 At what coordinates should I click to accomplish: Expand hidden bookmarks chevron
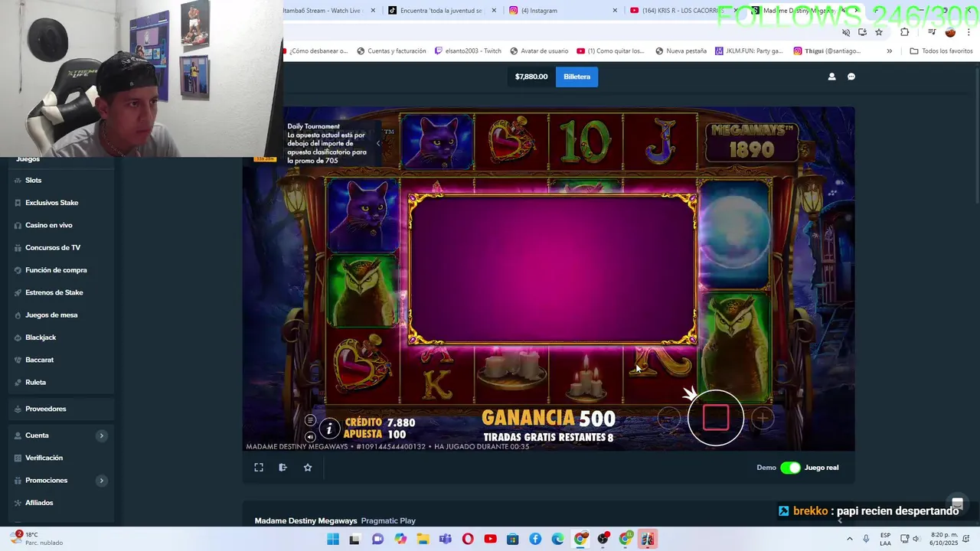click(889, 51)
